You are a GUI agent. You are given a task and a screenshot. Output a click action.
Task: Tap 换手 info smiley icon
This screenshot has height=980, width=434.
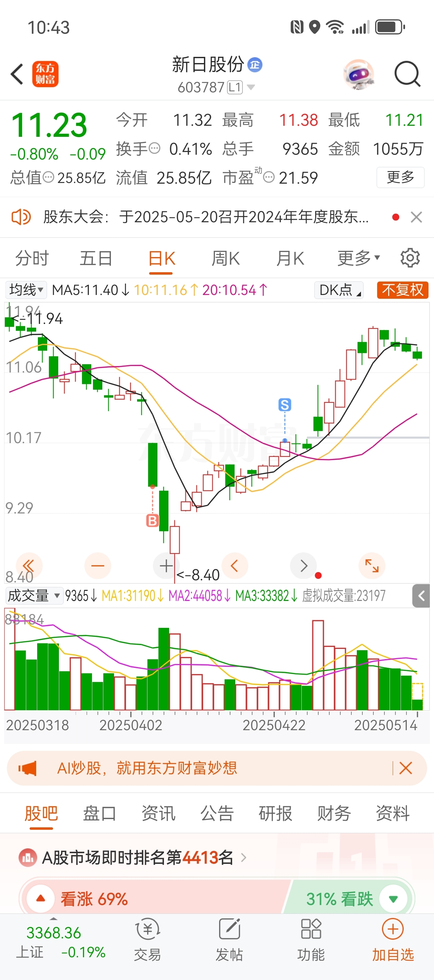(154, 148)
